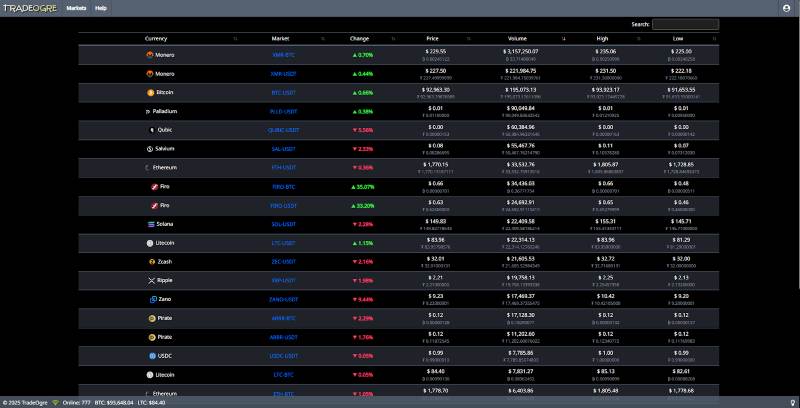
Task: Click the USDC coin icon
Action: coord(151,355)
